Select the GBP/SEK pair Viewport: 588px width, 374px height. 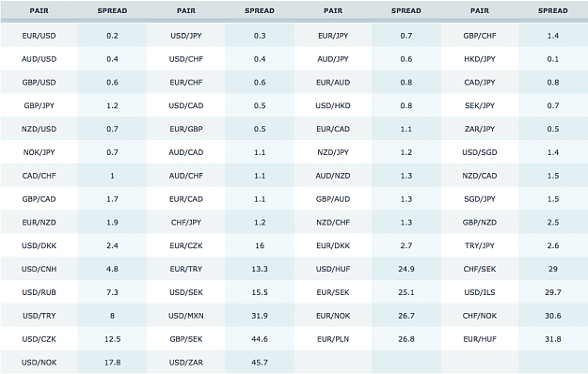tap(186, 339)
